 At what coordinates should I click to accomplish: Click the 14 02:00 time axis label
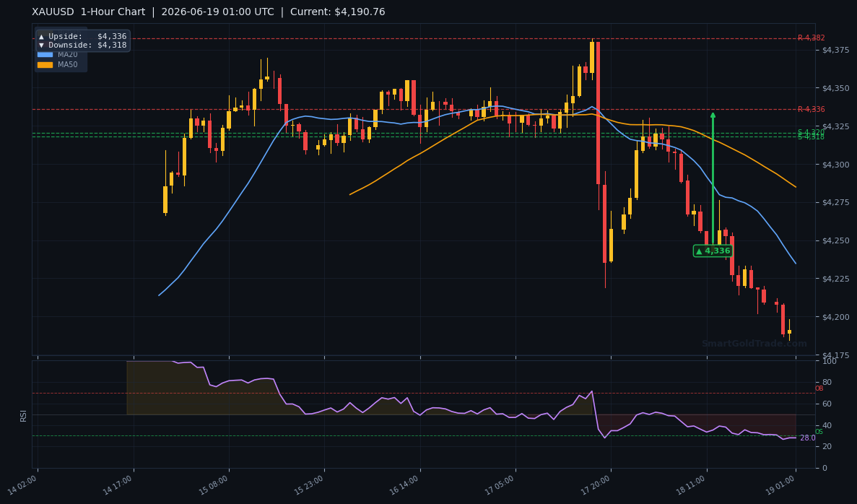click(x=23, y=485)
